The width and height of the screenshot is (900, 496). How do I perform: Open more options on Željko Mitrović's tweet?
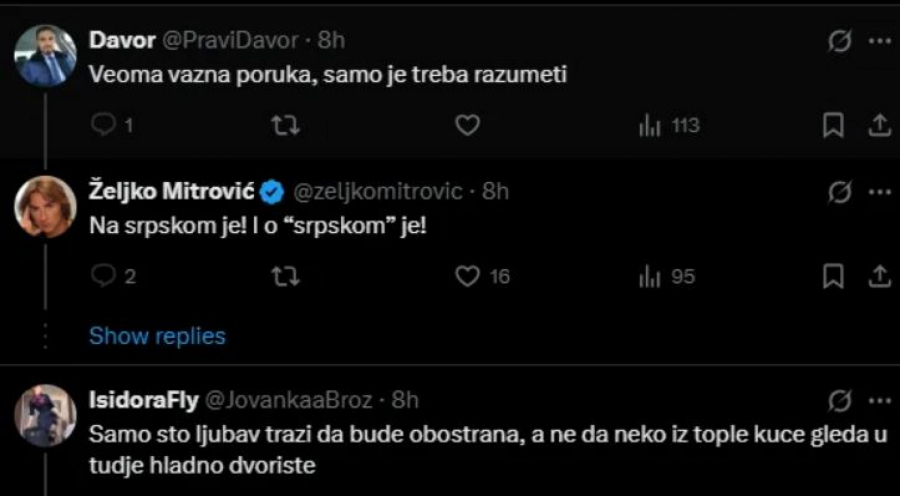point(880,191)
